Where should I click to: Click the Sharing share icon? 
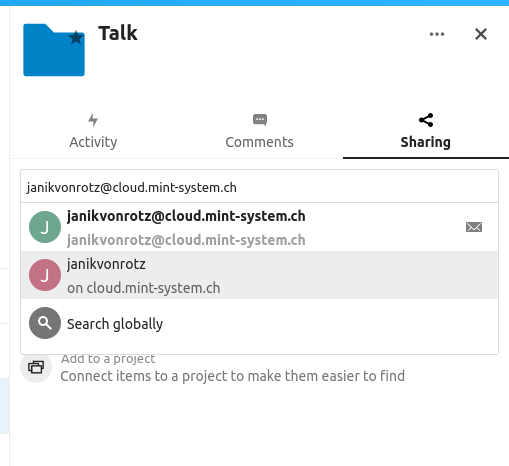(426, 120)
